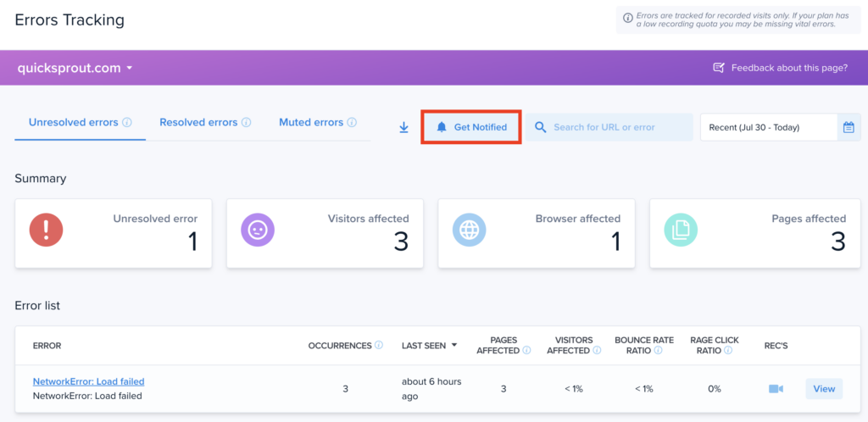
Task: Click the info icon next to Occurrences
Action: point(379,345)
